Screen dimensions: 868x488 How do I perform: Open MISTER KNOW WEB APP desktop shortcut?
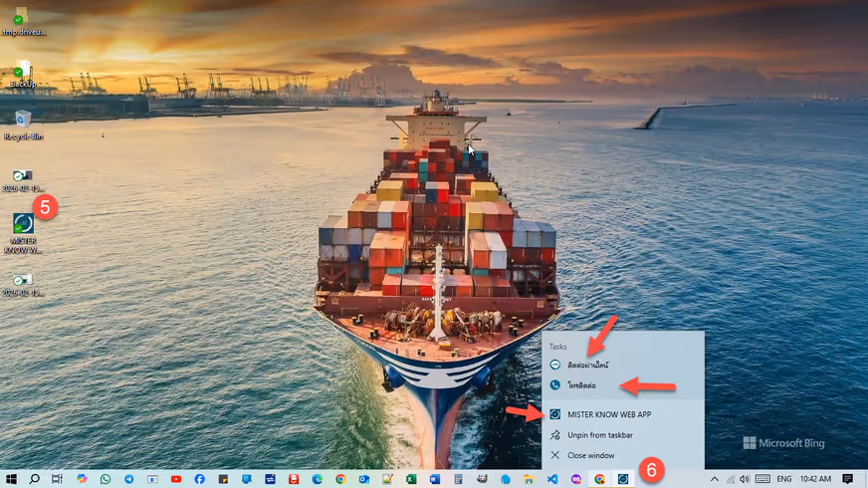tap(23, 226)
